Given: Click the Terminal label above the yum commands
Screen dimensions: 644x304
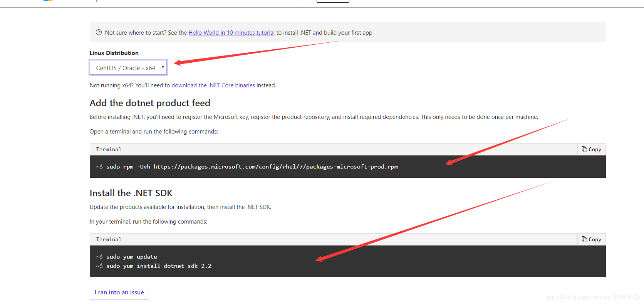Looking at the screenshot, I should pyautogui.click(x=109, y=239).
